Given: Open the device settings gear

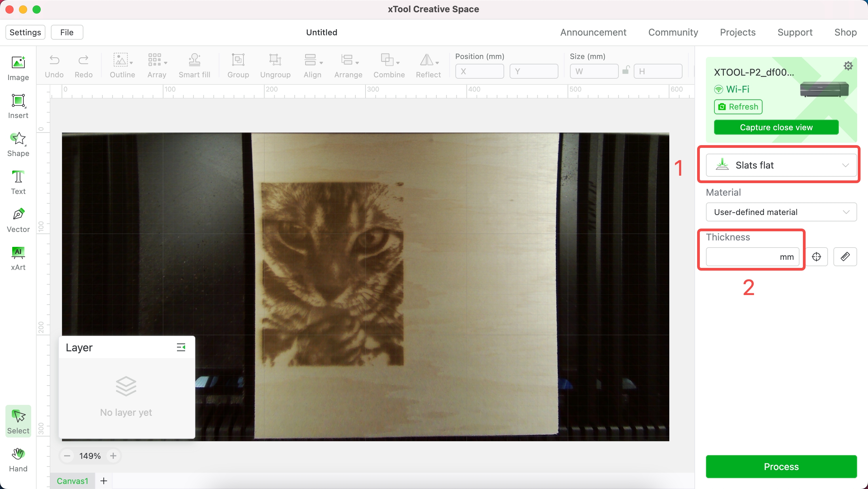Looking at the screenshot, I should tap(848, 65).
